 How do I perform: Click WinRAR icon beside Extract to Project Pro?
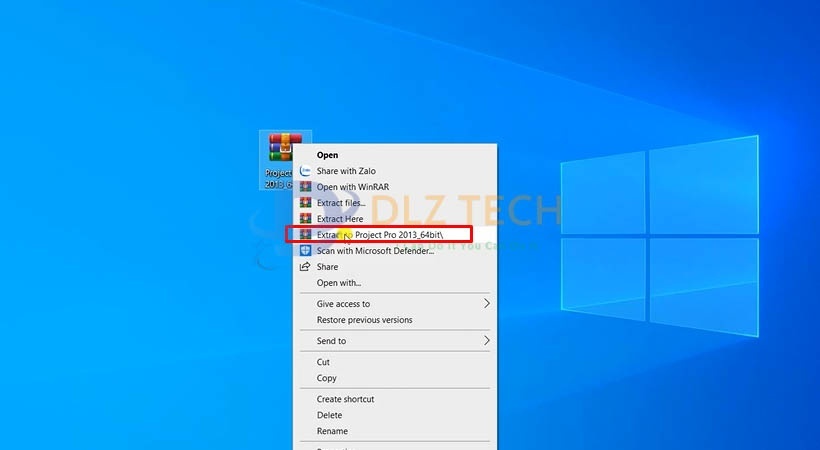305,235
